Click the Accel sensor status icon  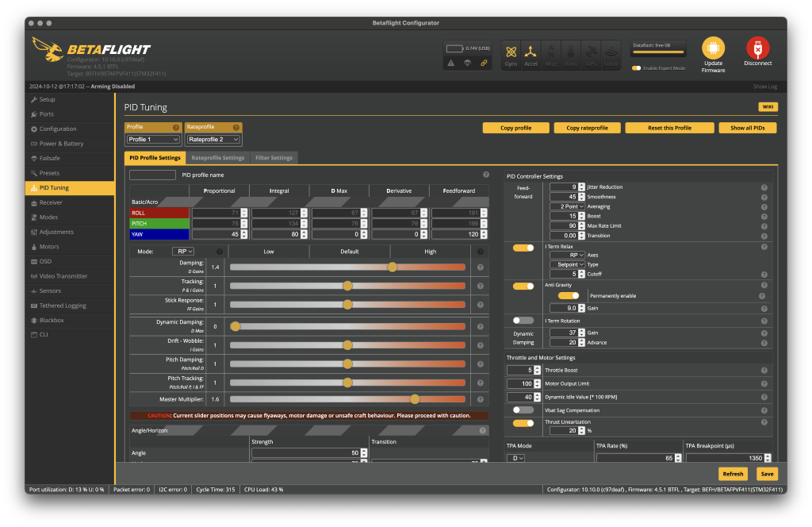pyautogui.click(x=530, y=52)
